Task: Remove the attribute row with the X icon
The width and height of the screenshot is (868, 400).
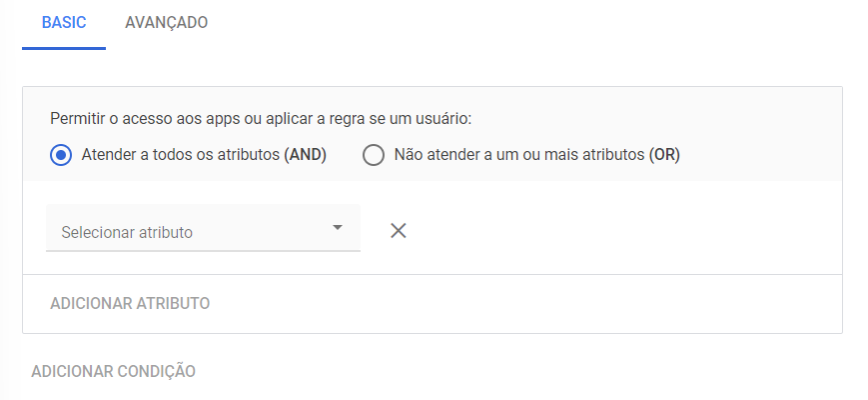Action: tap(398, 230)
